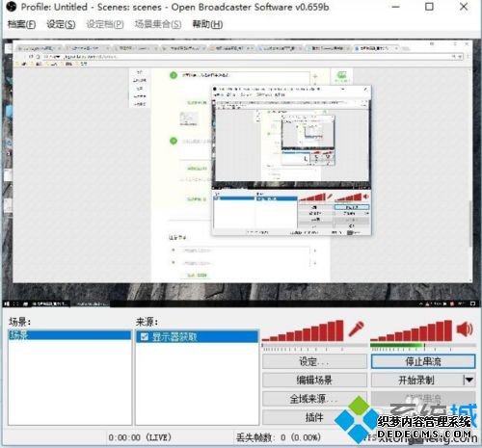Mute the desktop speaker icon

click(465, 329)
